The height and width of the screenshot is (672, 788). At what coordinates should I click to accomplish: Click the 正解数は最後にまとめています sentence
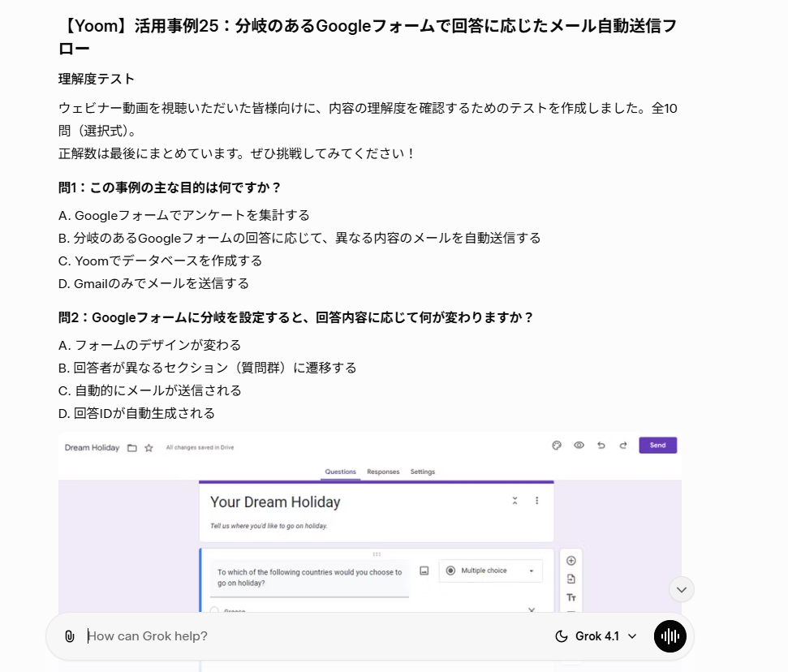[x=236, y=154]
